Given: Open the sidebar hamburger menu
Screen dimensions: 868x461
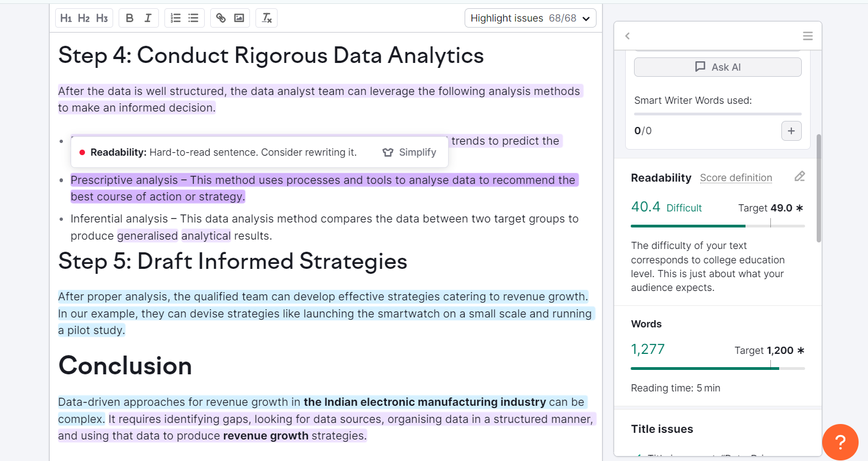Looking at the screenshot, I should click(808, 36).
